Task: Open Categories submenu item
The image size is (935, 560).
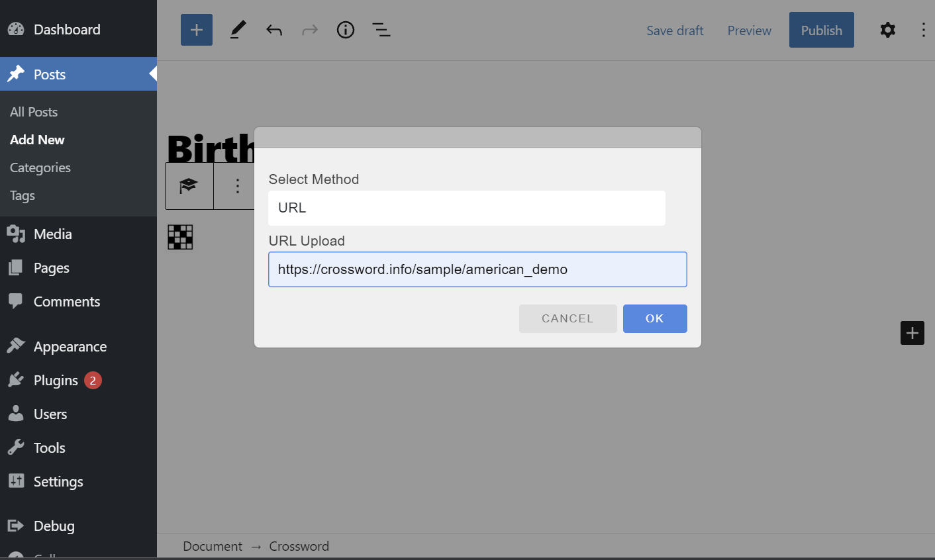Action: click(40, 167)
